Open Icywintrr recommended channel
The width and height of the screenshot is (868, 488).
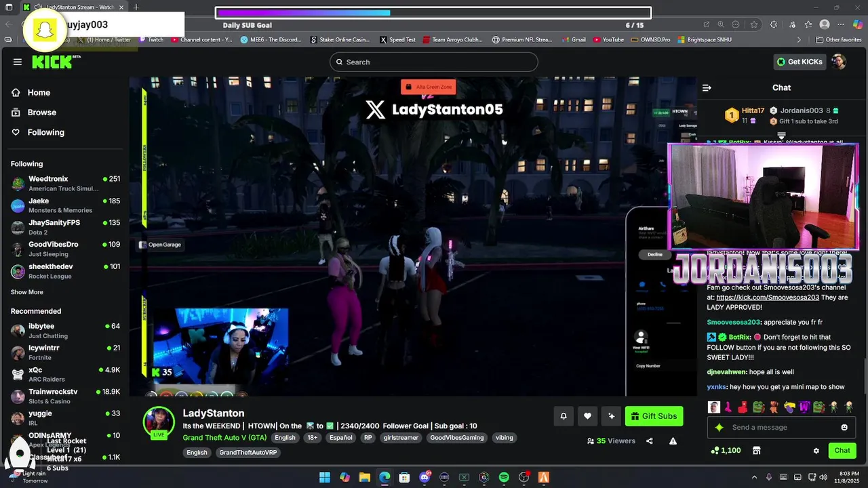(66, 352)
